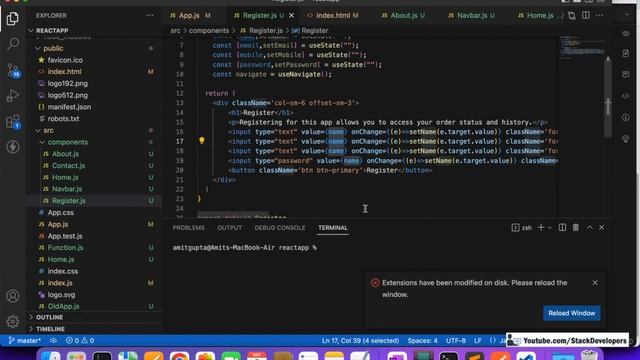Open the zsh terminal profile icon
The image size is (640, 360).
coord(515,227)
